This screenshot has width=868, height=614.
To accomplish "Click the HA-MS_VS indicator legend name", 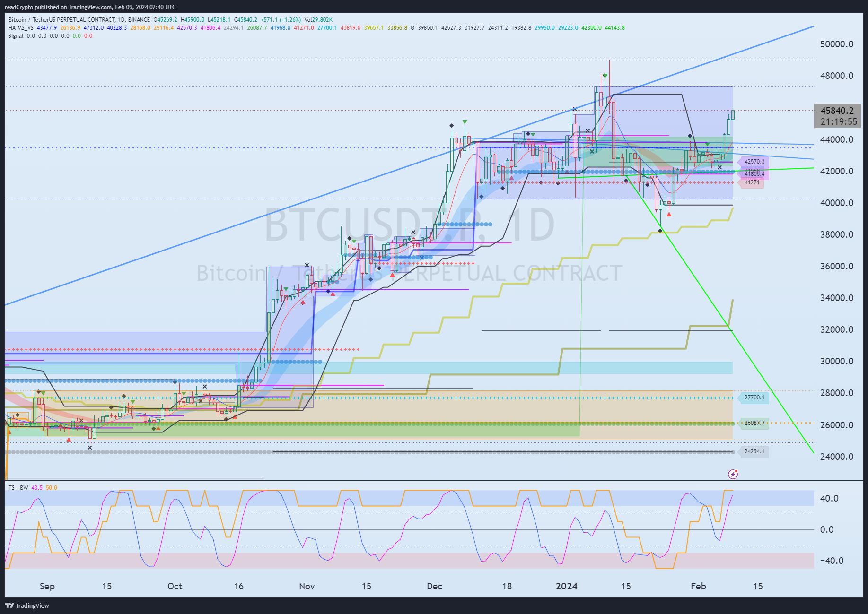I will coord(21,28).
